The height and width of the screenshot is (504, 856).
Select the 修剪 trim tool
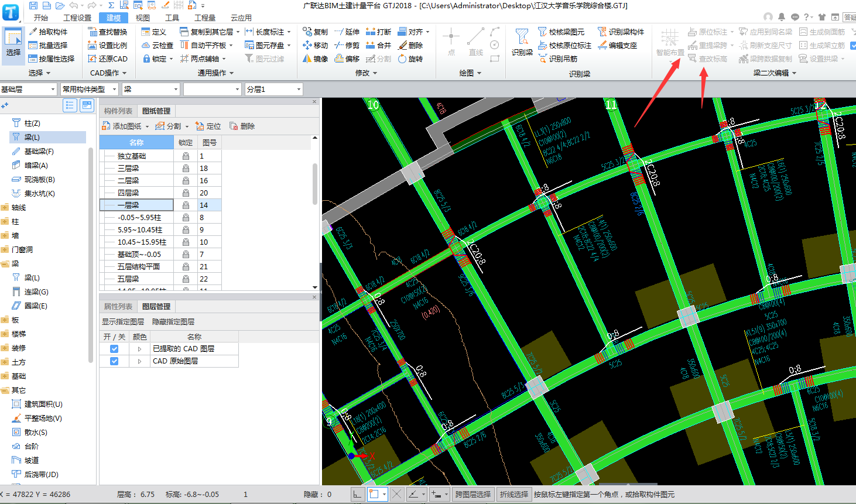point(347,45)
